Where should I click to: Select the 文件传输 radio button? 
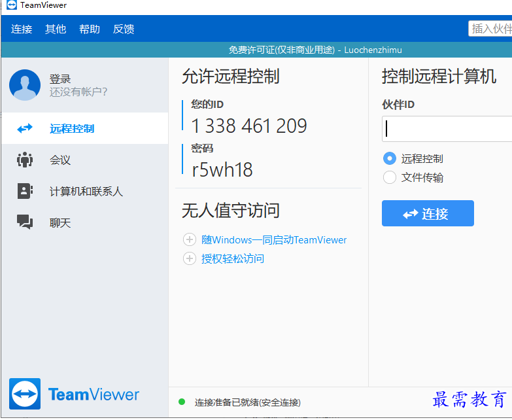[390, 177]
